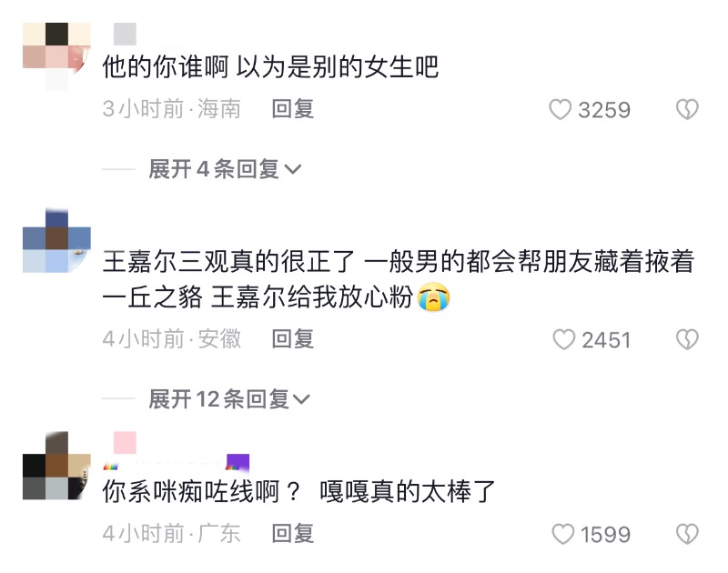Screen dimensions: 728x573
Task: Tap the username above 他的你谁啊 comment
Action: [x=125, y=34]
